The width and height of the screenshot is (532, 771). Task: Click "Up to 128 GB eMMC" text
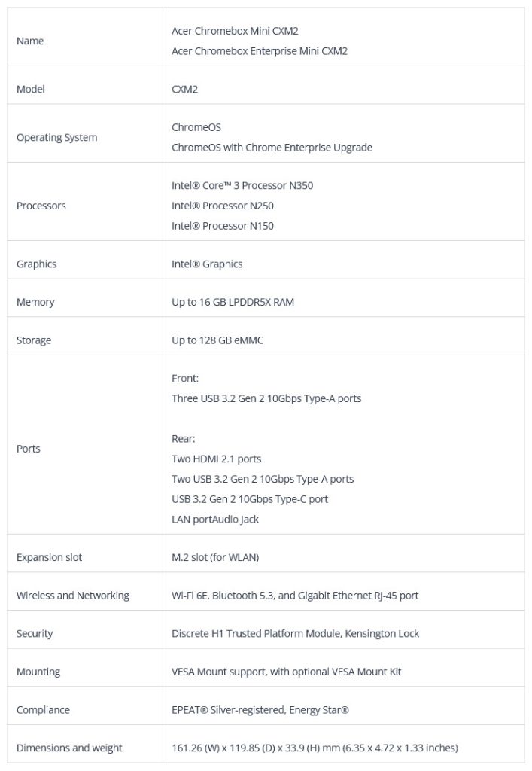217,340
